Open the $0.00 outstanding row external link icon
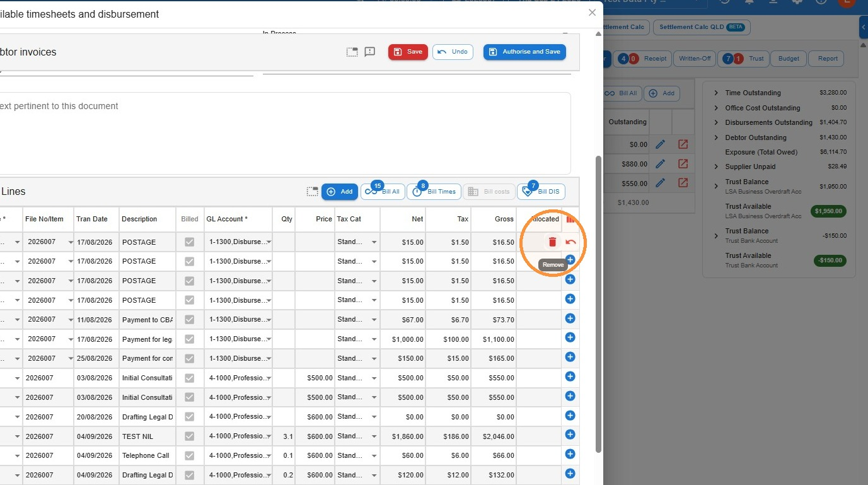 coord(683,144)
